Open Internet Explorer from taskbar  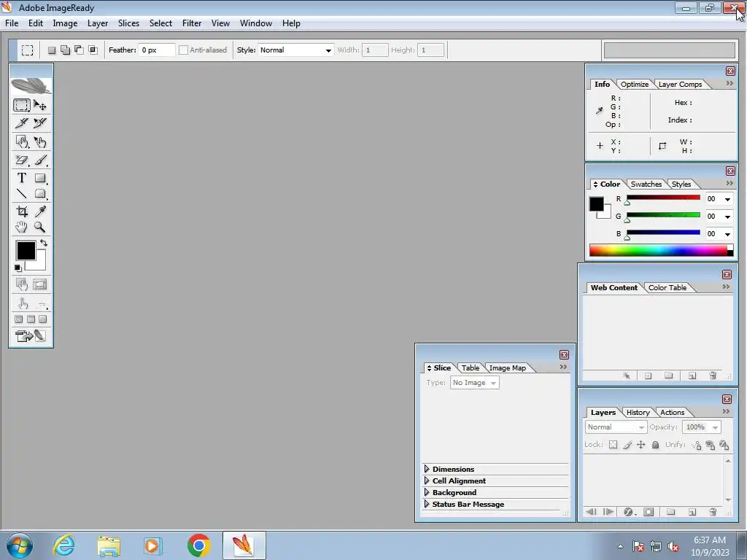[x=64, y=545]
